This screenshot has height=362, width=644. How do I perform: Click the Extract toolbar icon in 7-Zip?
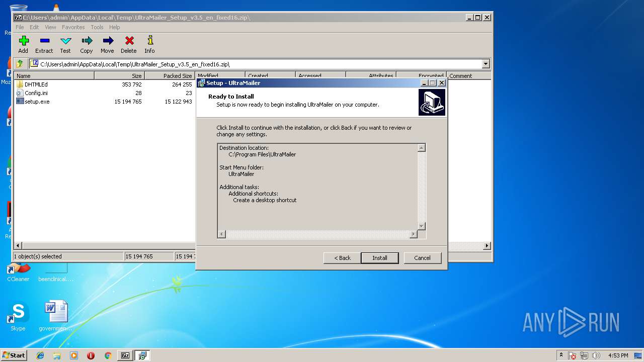point(44,44)
